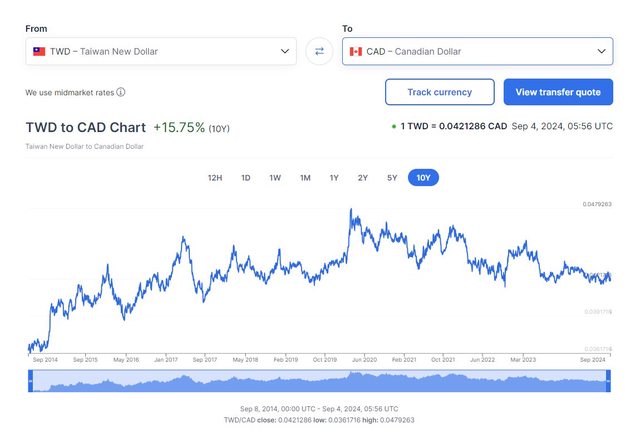
Task: Click the midmarket rates info icon
Action: pyautogui.click(x=121, y=92)
